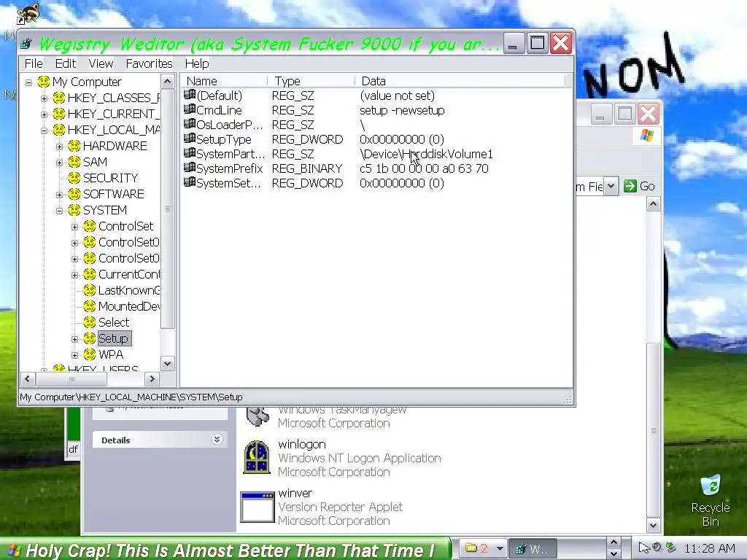Click the Select key smiley icon
Screen dimensions: 747x560
(90, 322)
